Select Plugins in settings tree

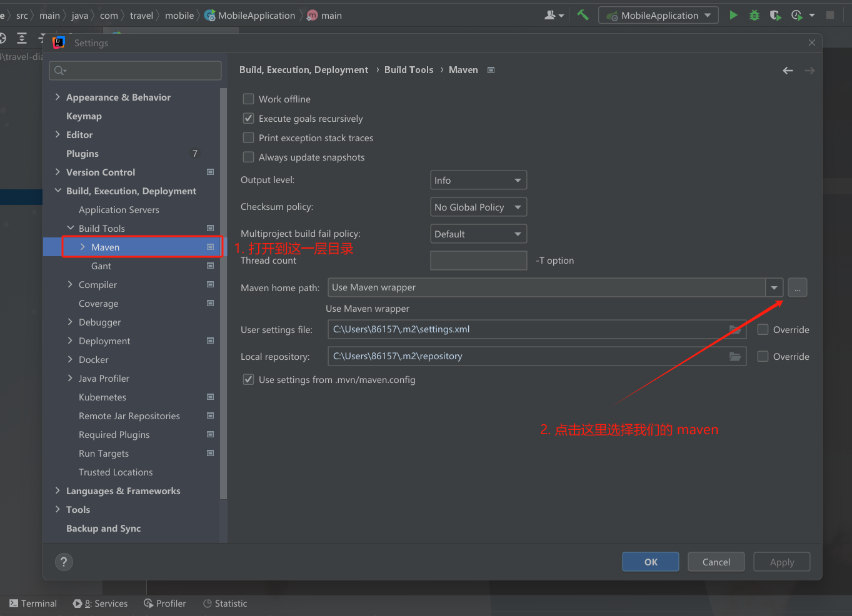click(x=83, y=153)
